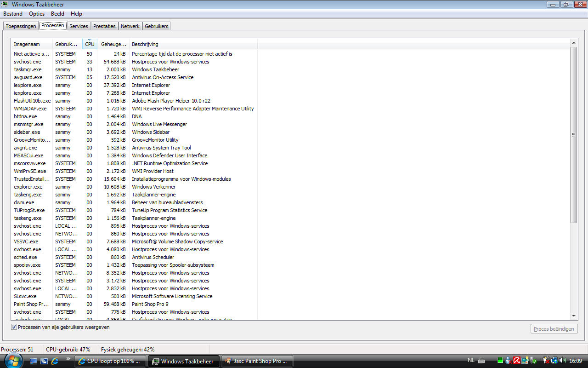Sort by the Gebruik... column header
588x368 pixels.
[67, 44]
